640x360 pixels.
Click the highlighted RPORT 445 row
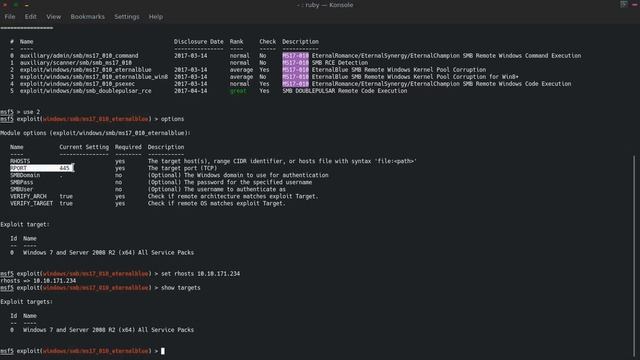[x=42, y=168]
